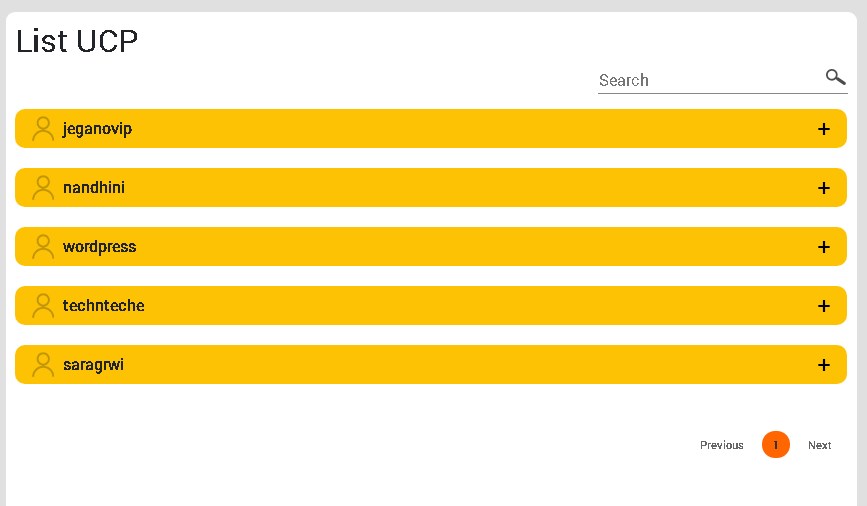Expand wordpress entry with plus icon
This screenshot has width=867, height=506.
click(x=824, y=247)
